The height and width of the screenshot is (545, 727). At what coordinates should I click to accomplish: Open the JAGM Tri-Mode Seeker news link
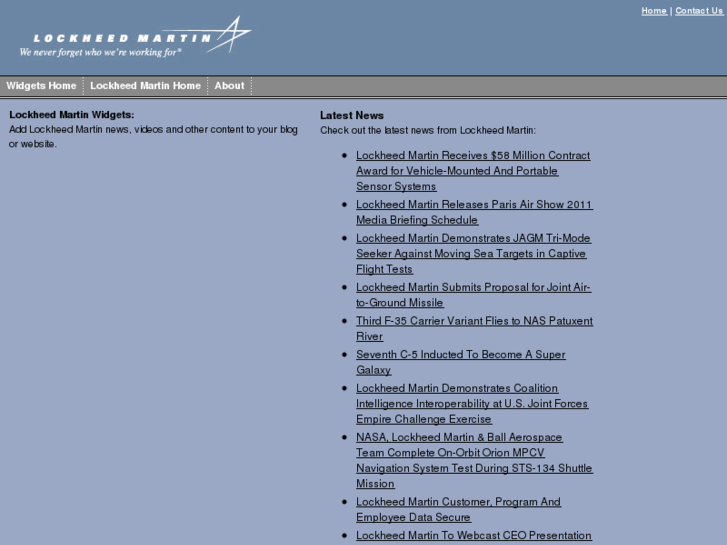point(473,253)
